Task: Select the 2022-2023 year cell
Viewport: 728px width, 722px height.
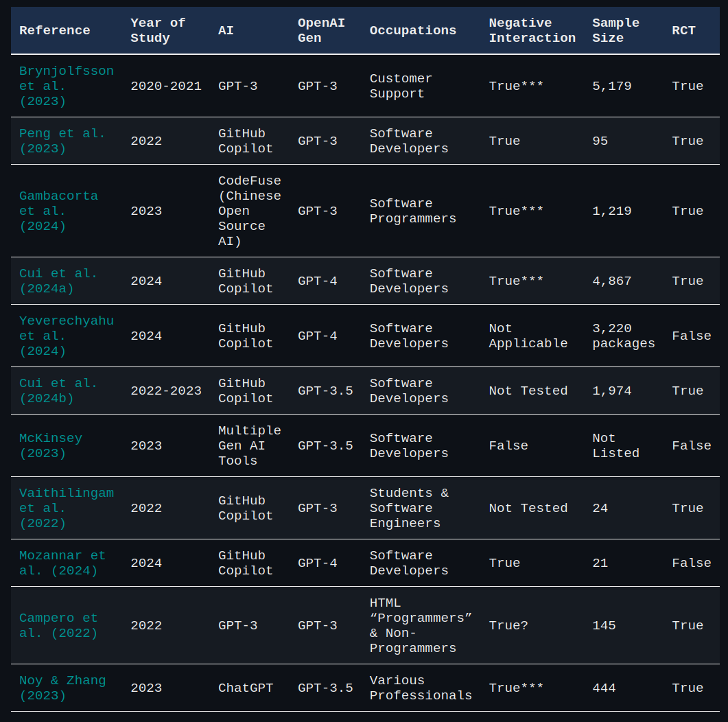Action: [166, 391]
